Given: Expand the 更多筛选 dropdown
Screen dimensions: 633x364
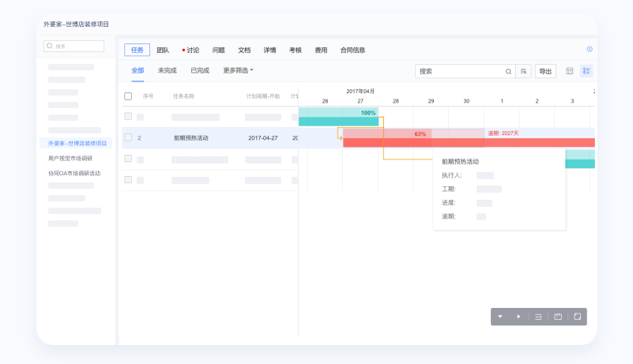Looking at the screenshot, I should [238, 70].
